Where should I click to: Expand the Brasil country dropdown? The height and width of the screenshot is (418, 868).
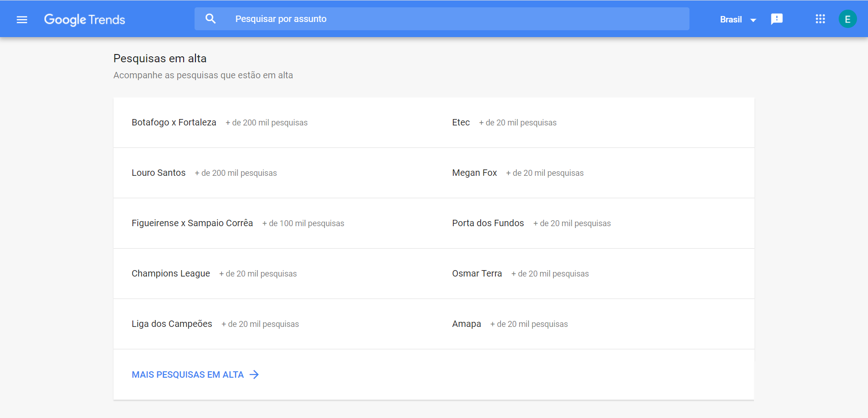(738, 20)
